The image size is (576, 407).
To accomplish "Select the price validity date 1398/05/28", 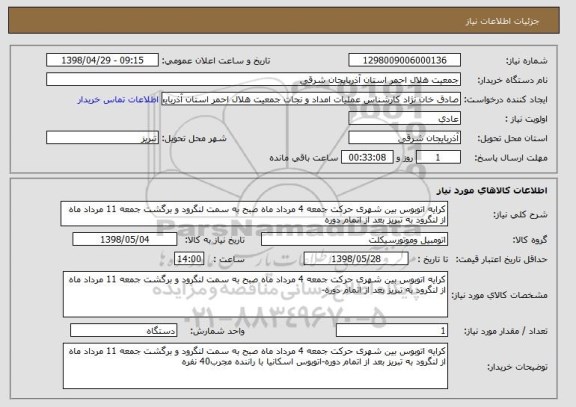I will pos(356,259).
